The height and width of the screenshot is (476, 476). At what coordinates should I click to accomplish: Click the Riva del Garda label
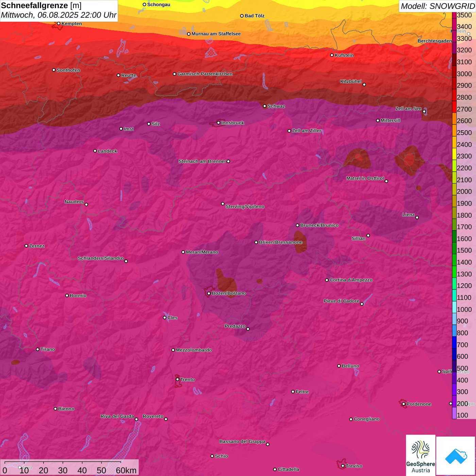pos(117,416)
